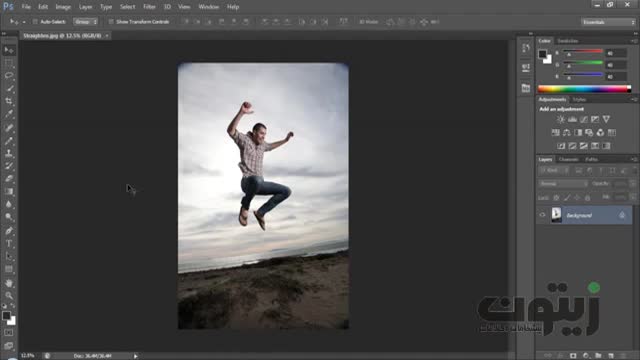Select the Background layer thumbnail
The width and height of the screenshot is (640, 360).
tap(556, 215)
